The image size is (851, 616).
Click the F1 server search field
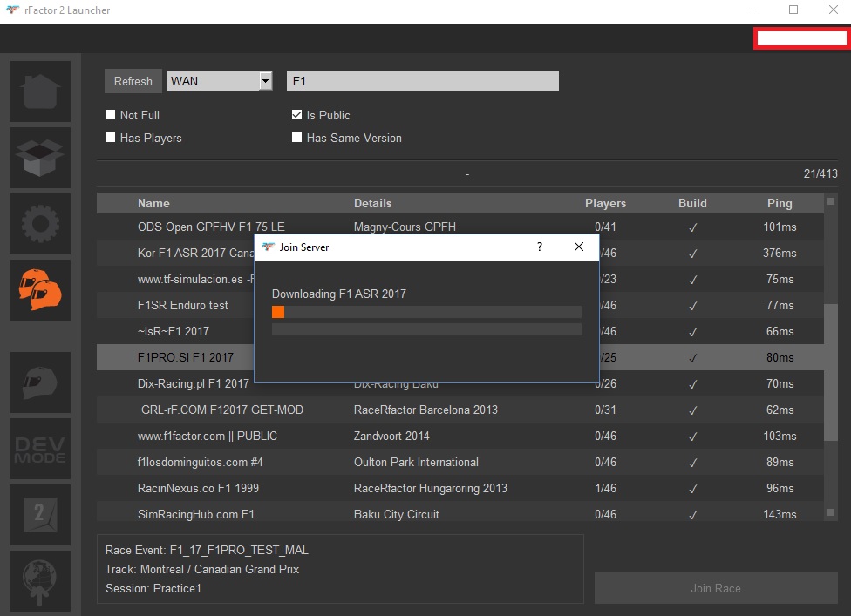(x=422, y=81)
